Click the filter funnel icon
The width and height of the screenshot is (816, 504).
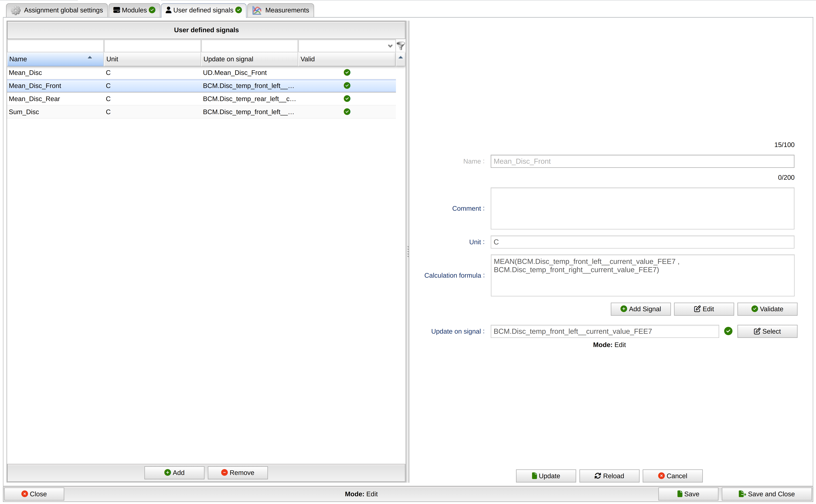coord(400,46)
